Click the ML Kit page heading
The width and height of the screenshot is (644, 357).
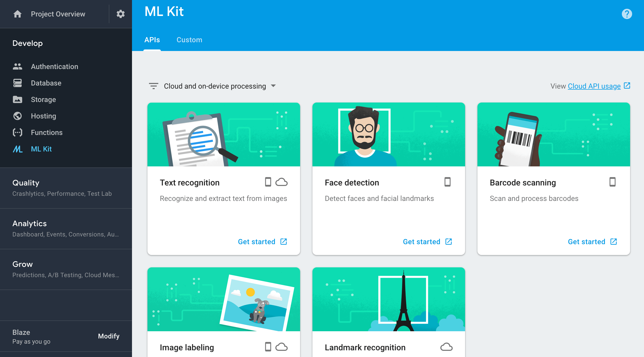tap(164, 12)
